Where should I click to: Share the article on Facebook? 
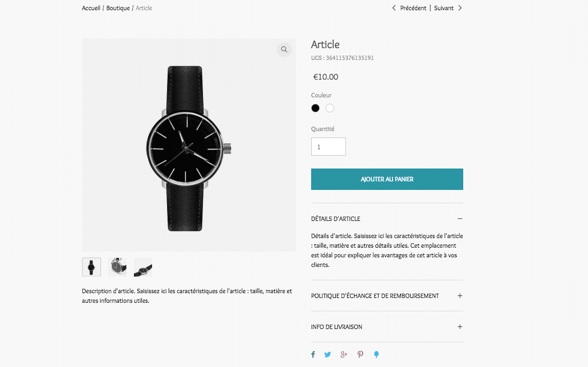(x=313, y=354)
